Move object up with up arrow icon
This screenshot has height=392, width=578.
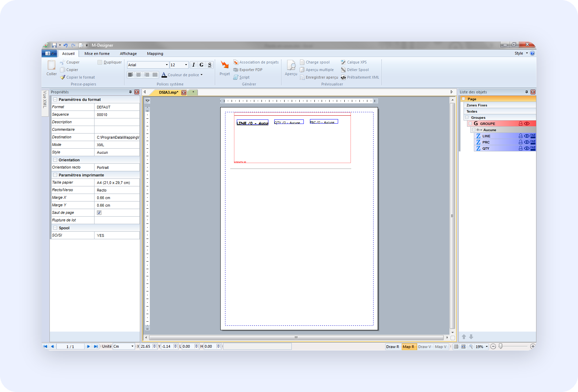point(464,337)
